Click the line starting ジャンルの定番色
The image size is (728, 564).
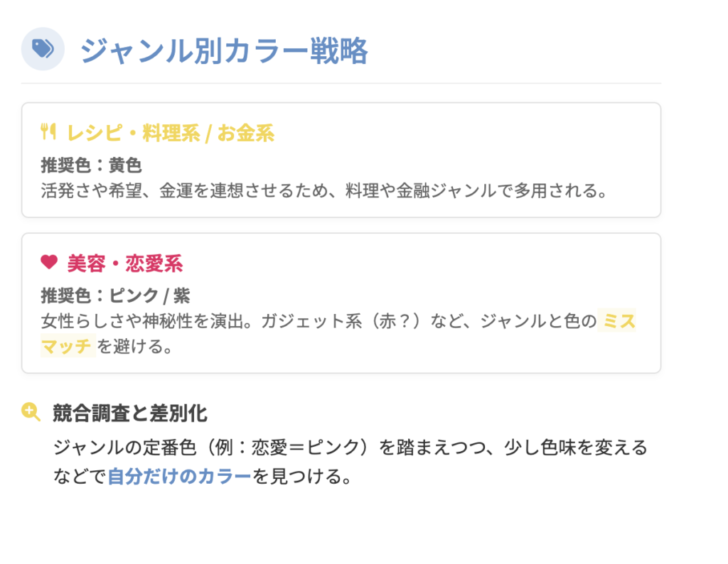[350, 448]
